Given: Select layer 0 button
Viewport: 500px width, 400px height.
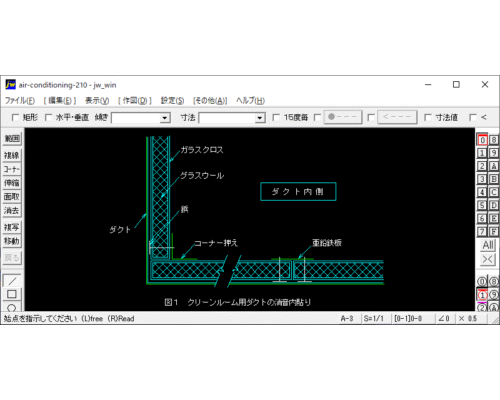Looking at the screenshot, I should 482,140.
